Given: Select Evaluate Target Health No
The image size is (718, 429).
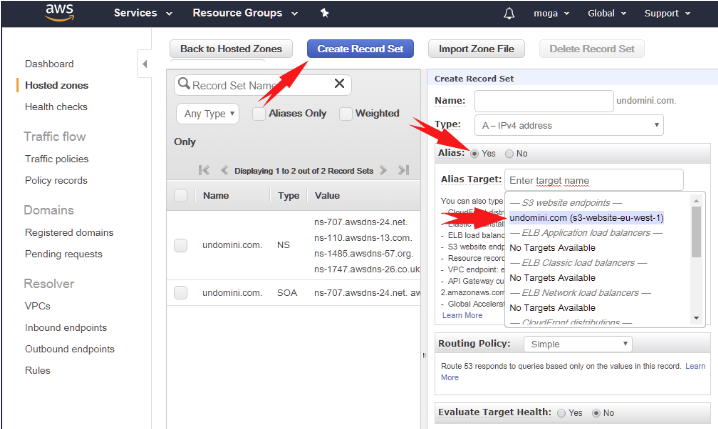Looking at the screenshot, I should [596, 413].
